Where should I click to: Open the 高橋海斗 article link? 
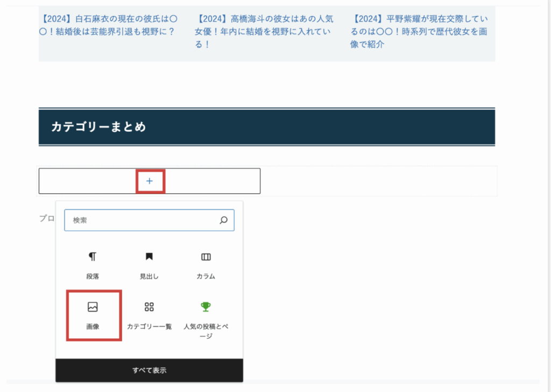click(264, 31)
